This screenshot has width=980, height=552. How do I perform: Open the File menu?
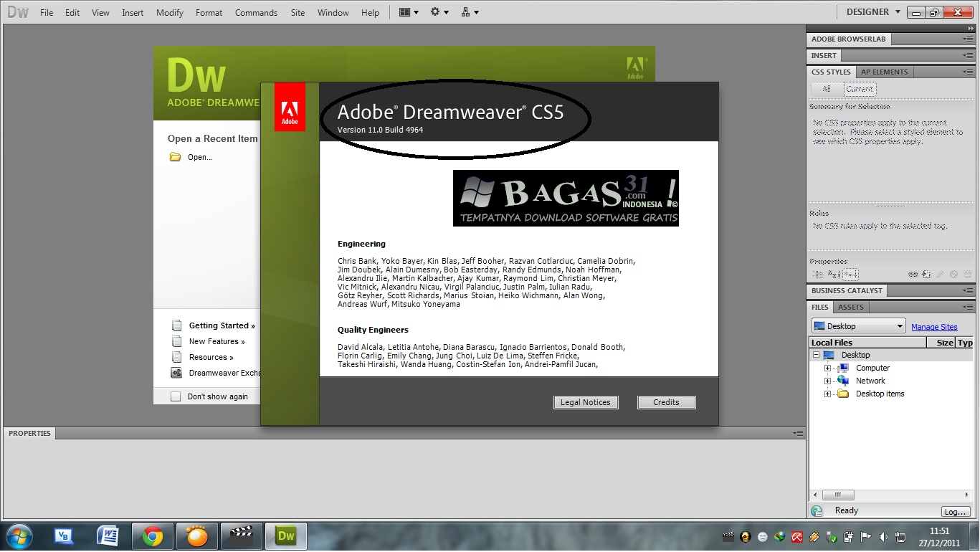(x=47, y=13)
